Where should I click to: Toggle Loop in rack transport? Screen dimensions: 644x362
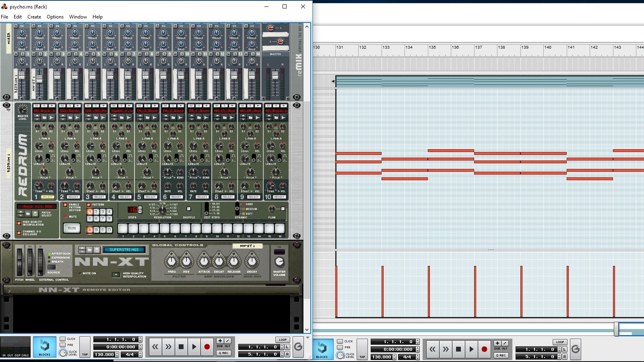click(283, 339)
